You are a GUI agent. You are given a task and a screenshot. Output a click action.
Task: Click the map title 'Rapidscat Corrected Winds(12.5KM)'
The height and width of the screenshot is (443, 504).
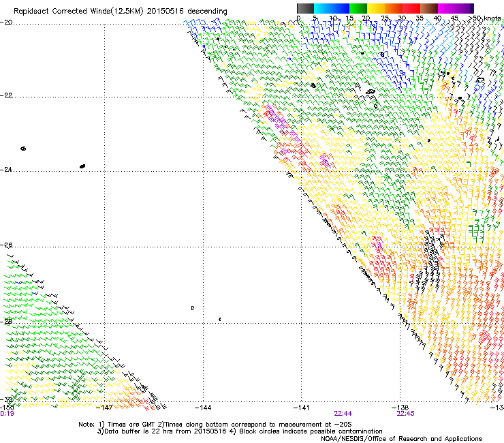click(x=78, y=12)
